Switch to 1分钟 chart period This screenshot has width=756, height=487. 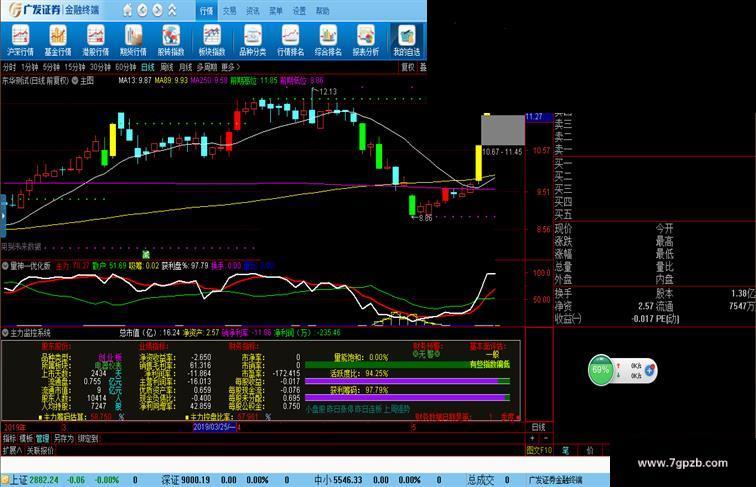[29, 68]
